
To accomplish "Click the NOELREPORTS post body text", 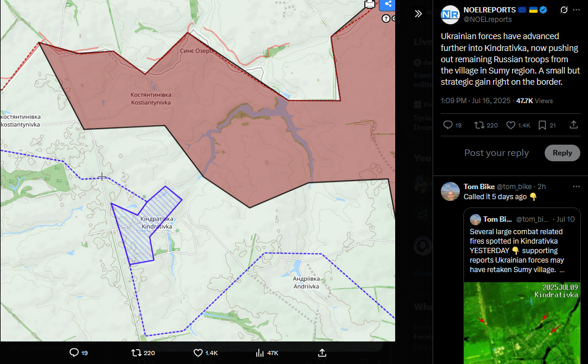I will click(510, 59).
